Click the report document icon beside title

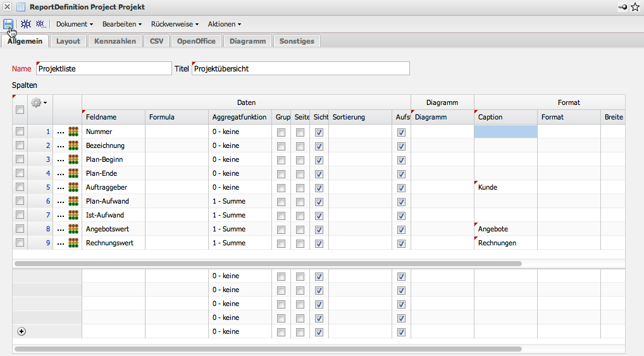tap(21, 7)
